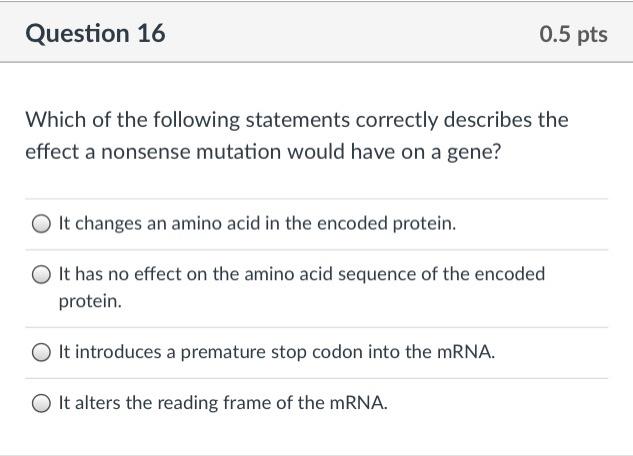
Task: Click the answer text starting 'It has no effect'
Action: [x=301, y=274]
